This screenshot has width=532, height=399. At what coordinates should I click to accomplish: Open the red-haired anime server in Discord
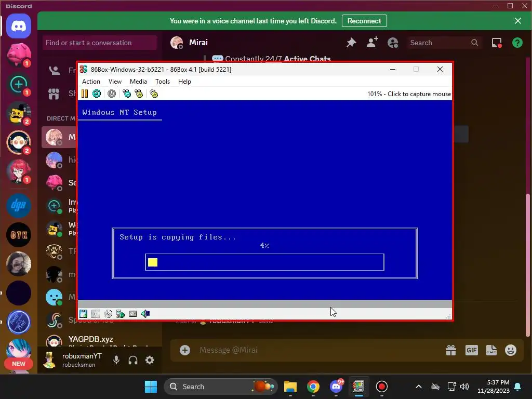point(19,171)
